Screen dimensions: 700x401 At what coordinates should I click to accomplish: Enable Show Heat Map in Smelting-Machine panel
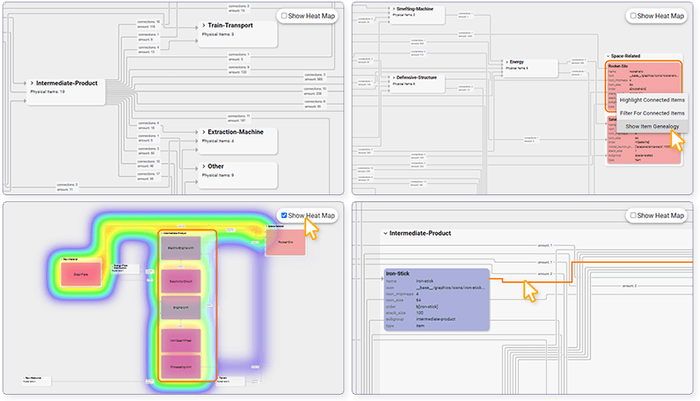point(633,16)
